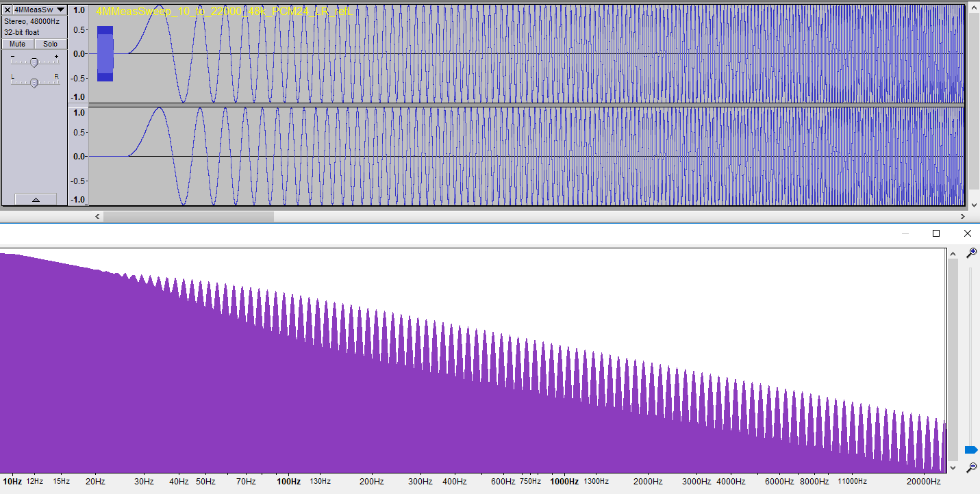980x494 pixels.
Task: Click the 20000Hz frequency axis label
Action: (x=923, y=482)
